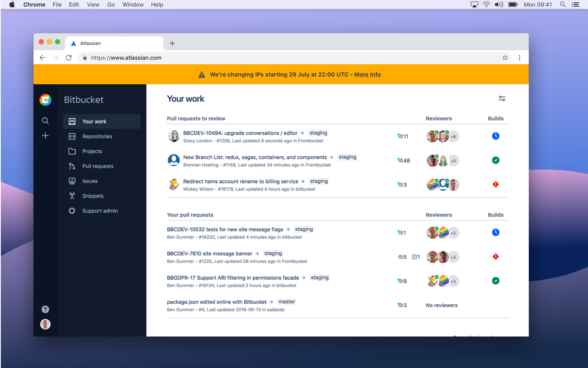Click the successful build check for BBGDPR-17

[496, 281]
